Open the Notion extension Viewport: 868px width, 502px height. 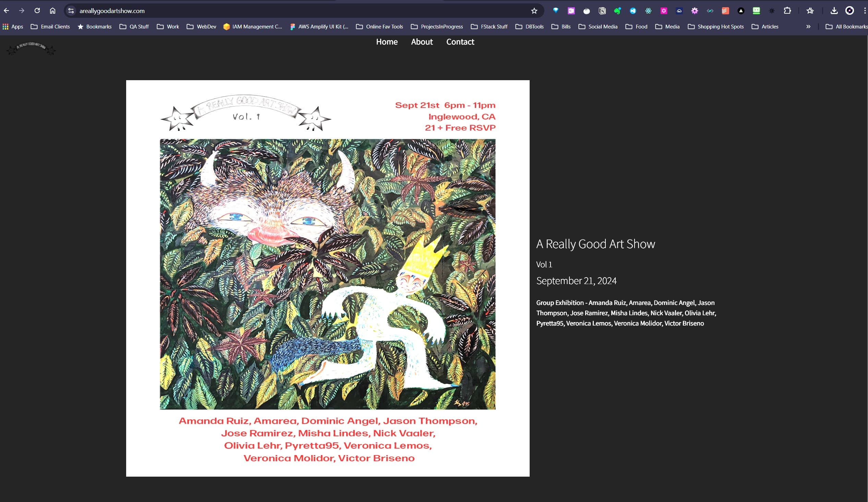pyautogui.click(x=602, y=11)
